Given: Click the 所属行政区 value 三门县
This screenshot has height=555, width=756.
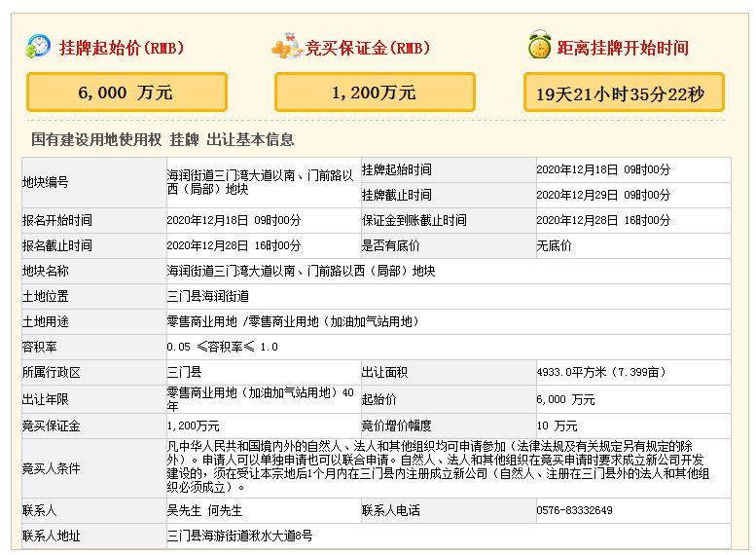Looking at the screenshot, I should tap(184, 373).
